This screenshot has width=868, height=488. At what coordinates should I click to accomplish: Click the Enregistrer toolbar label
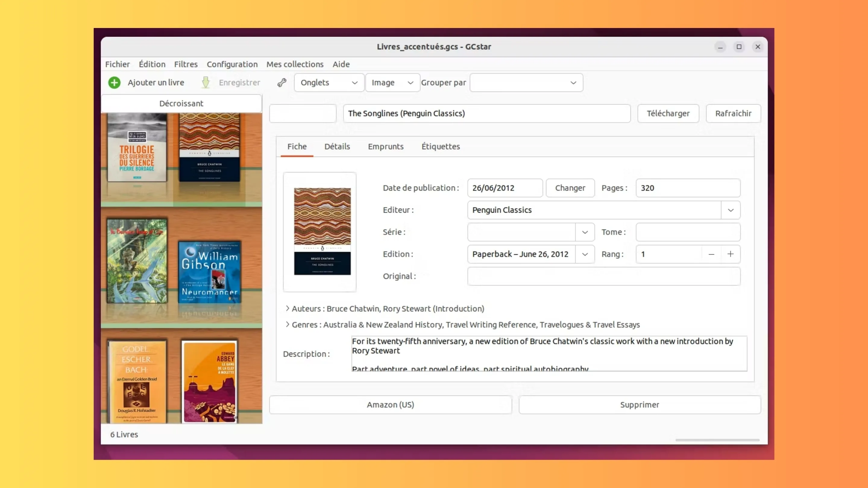coord(239,83)
